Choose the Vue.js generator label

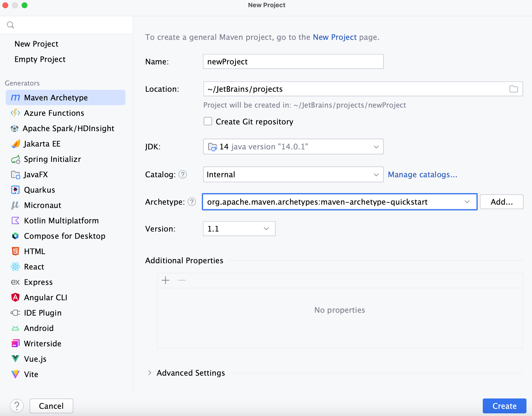[x=35, y=359]
